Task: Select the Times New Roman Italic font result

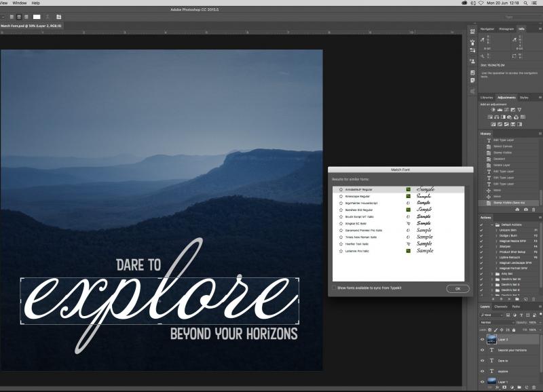Action: tap(361, 237)
